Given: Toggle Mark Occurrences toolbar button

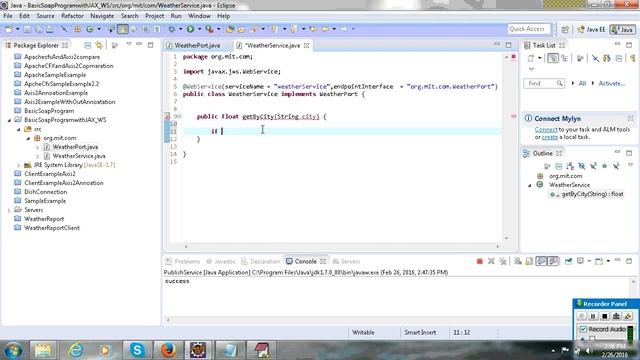Looking at the screenshot, I should tap(122, 29).
